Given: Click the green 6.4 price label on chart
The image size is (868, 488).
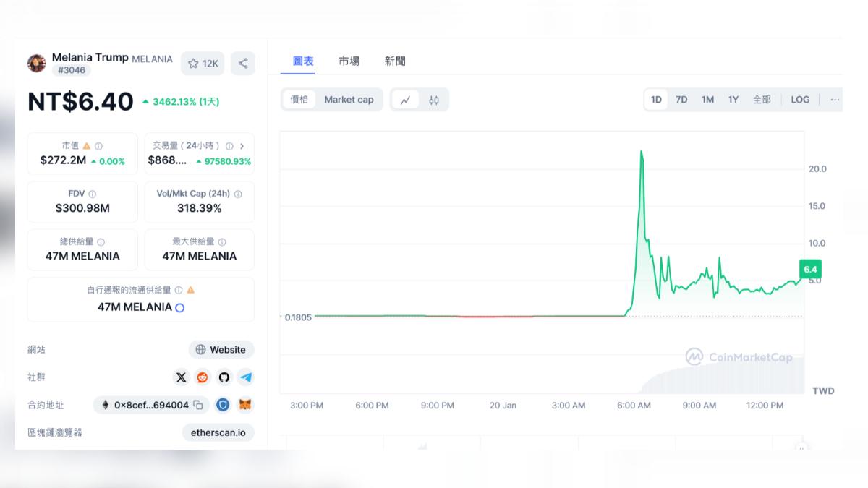Looking at the screenshot, I should point(810,270).
